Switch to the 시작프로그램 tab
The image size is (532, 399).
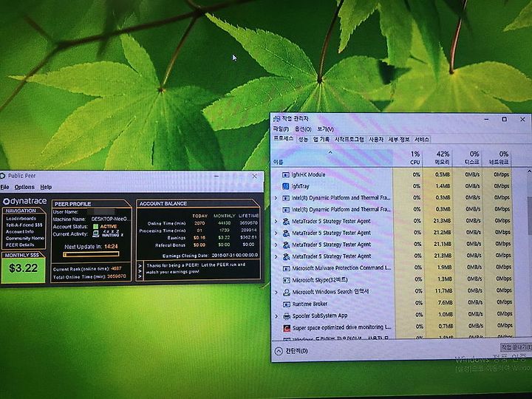(x=349, y=139)
